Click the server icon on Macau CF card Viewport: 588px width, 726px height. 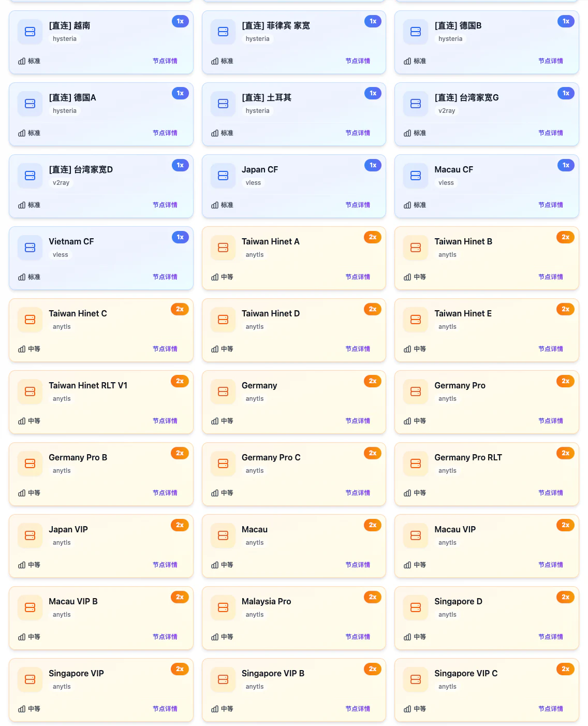416,176
